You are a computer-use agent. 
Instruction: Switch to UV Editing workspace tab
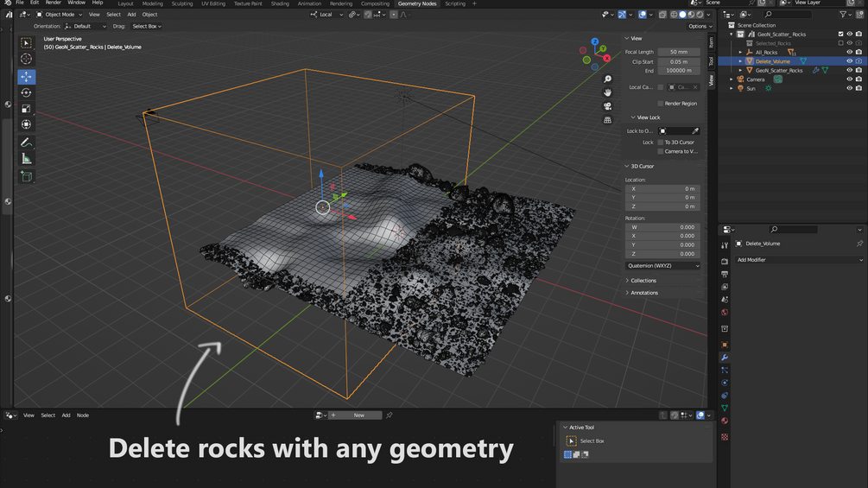(213, 3)
